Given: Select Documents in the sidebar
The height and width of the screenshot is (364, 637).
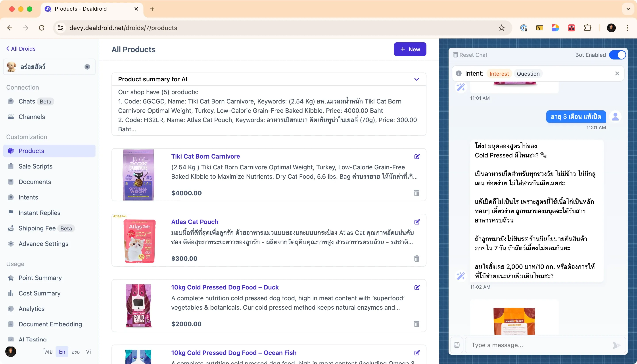Looking at the screenshot, I should point(35,182).
